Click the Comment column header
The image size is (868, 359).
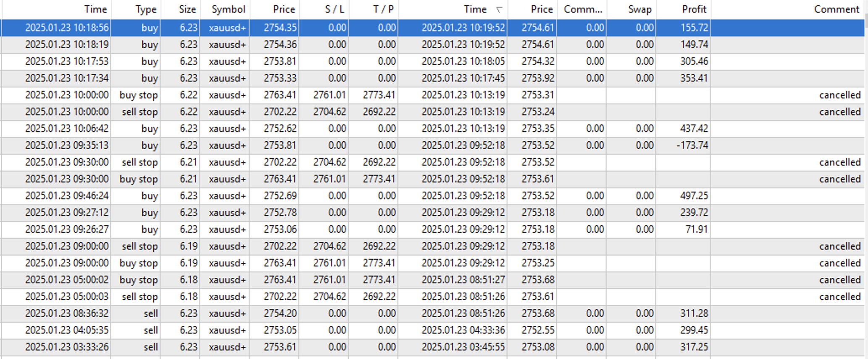pos(836,9)
